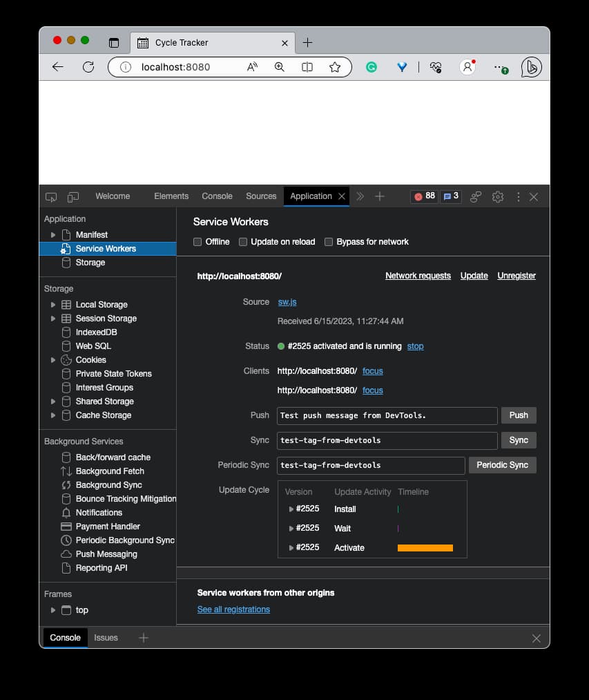
Task: Open the sw.js source link
Action: point(287,301)
